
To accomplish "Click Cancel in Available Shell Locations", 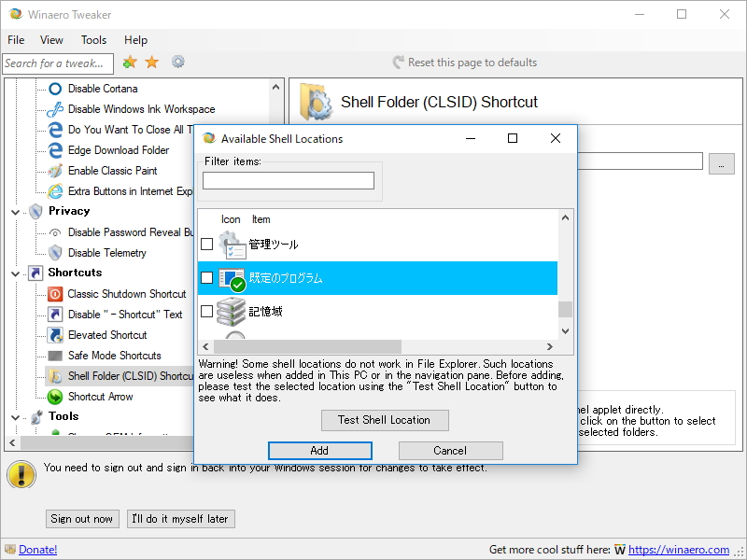I will (x=450, y=451).
